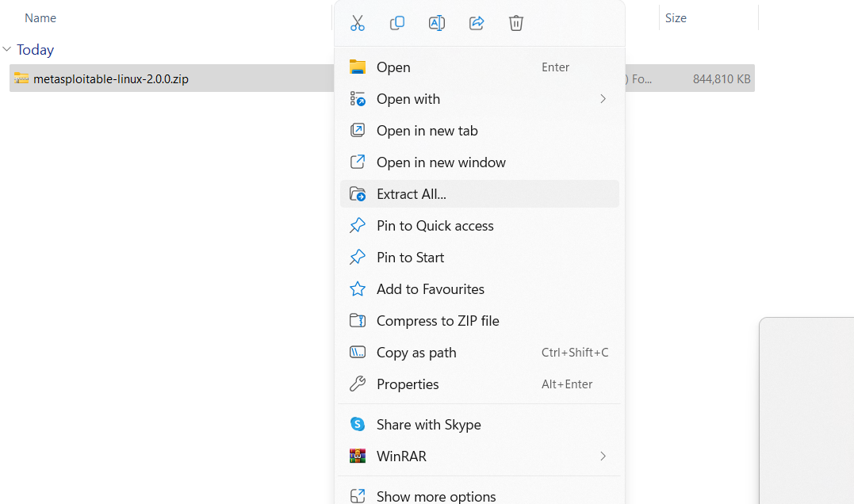Sort by the Size column header
The height and width of the screenshot is (504, 854).
coord(676,18)
